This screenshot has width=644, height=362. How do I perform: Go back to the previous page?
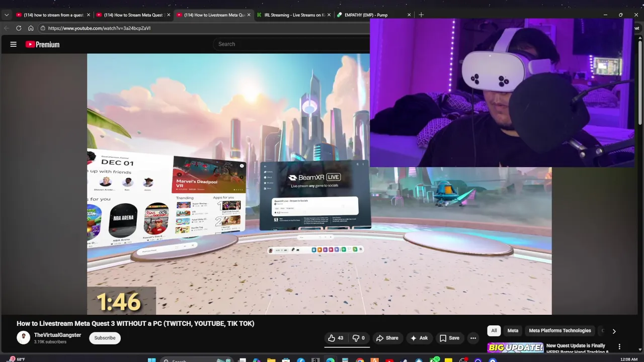7,28
